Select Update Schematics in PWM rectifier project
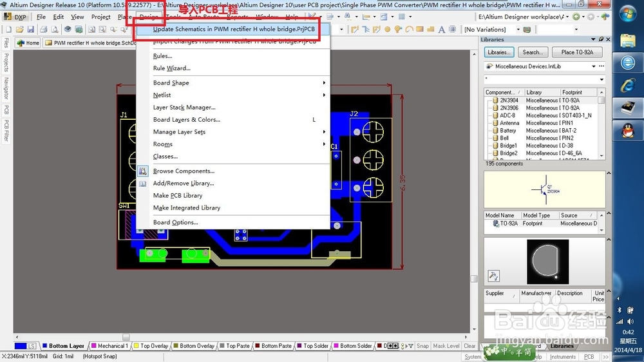644x362 pixels. [x=234, y=29]
